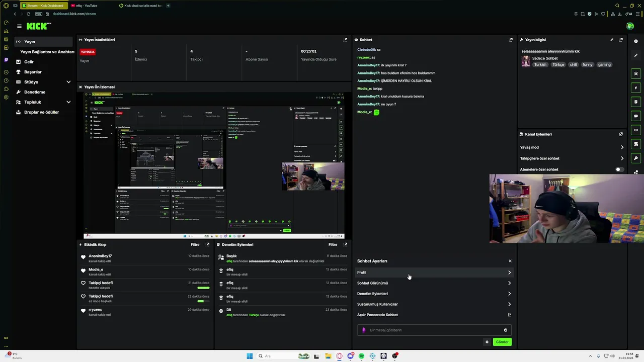644x362 pixels.
Task: Open Yayın Bağlantısı ve Anahtarı page
Action: pos(47,52)
